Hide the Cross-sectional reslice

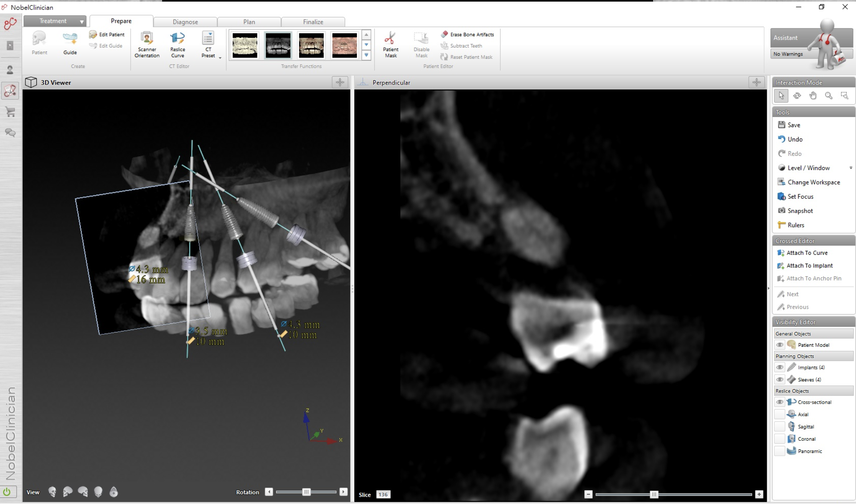[780, 402]
